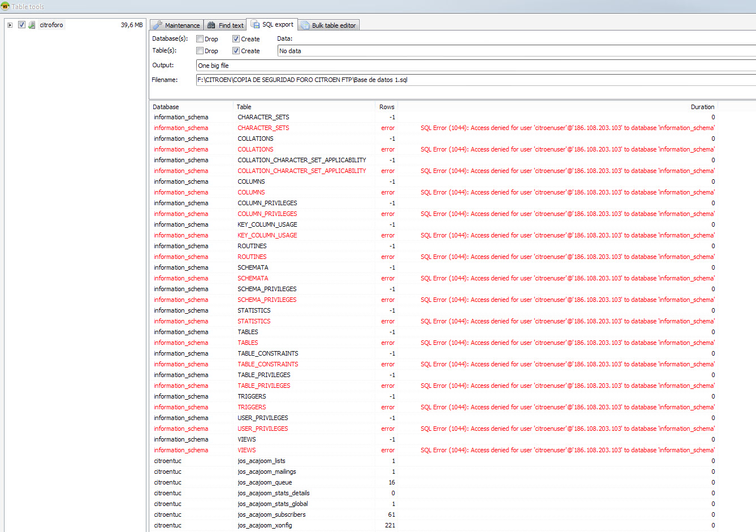The width and height of the screenshot is (756, 532).
Task: Click the citroforo server icon in tree
Action: point(32,25)
